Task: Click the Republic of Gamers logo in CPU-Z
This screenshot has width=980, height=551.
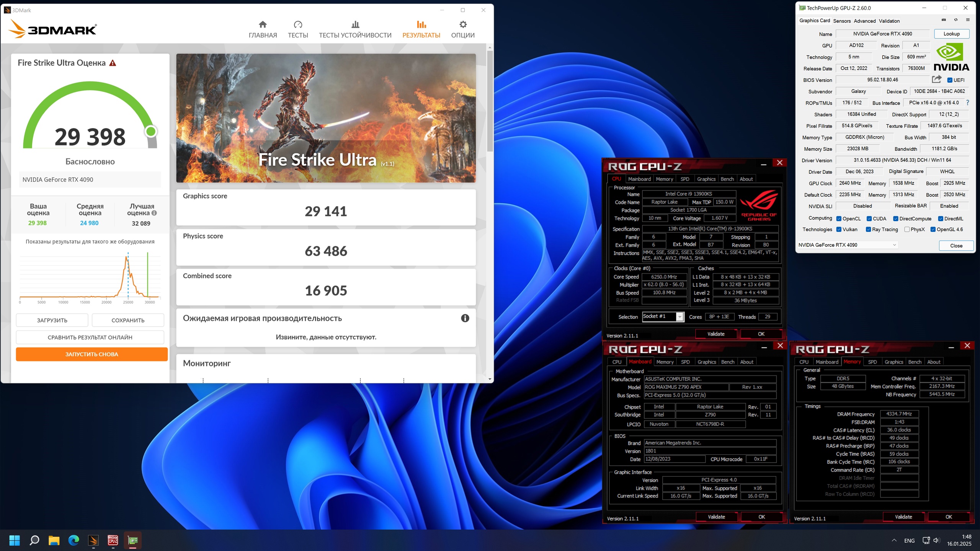Action: point(759,206)
